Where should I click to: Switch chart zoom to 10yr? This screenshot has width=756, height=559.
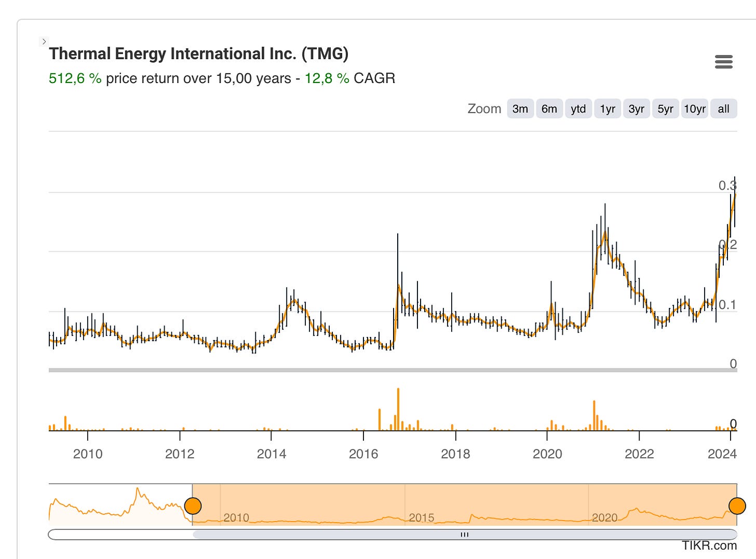coord(695,109)
